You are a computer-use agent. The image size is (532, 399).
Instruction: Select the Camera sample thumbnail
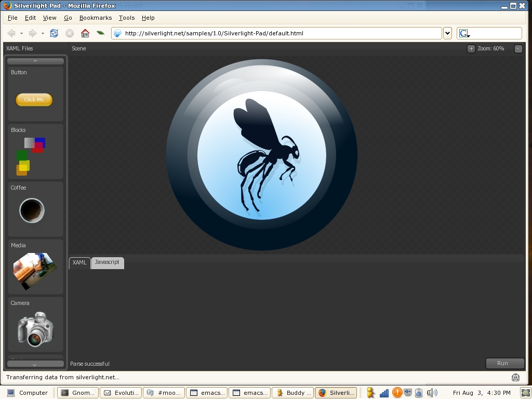tap(35, 328)
